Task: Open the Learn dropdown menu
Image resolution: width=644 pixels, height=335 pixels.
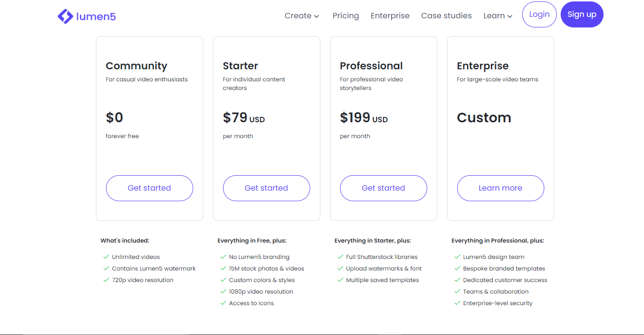Action: tap(498, 16)
